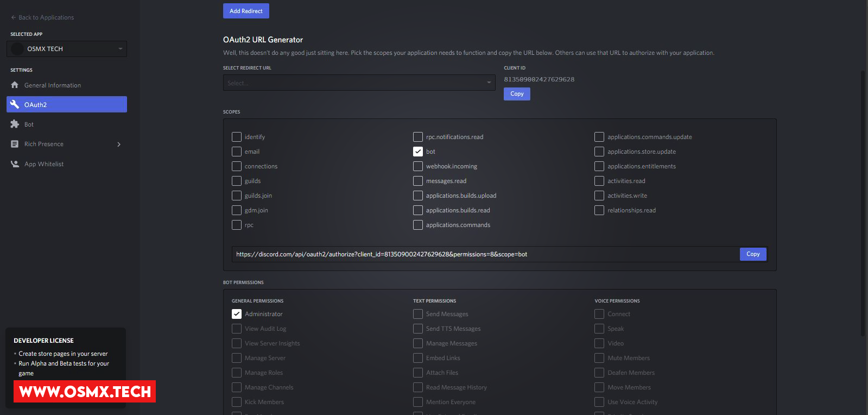Check the Send Messages permission
868x415 pixels.
(x=418, y=314)
